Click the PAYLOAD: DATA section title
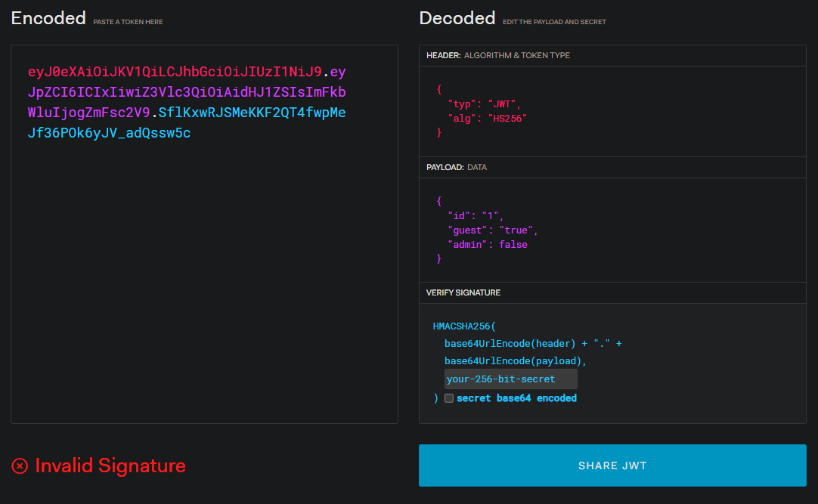 click(x=456, y=167)
